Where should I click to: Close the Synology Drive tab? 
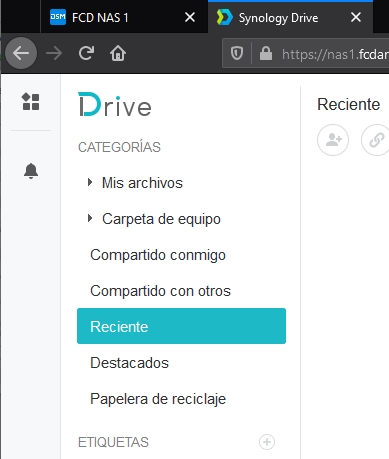[x=356, y=17]
